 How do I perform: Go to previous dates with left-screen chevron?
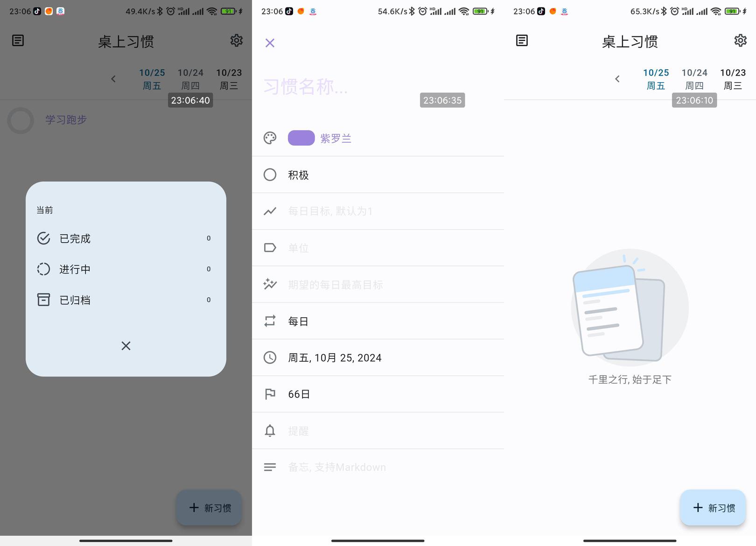coord(113,79)
